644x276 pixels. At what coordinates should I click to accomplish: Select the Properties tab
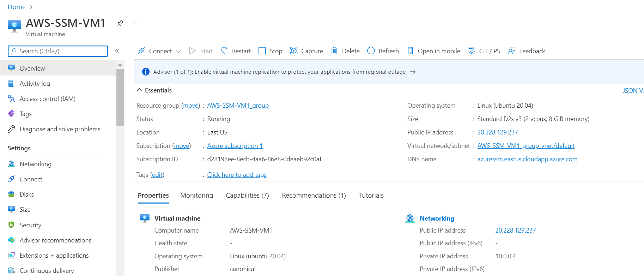[153, 196]
